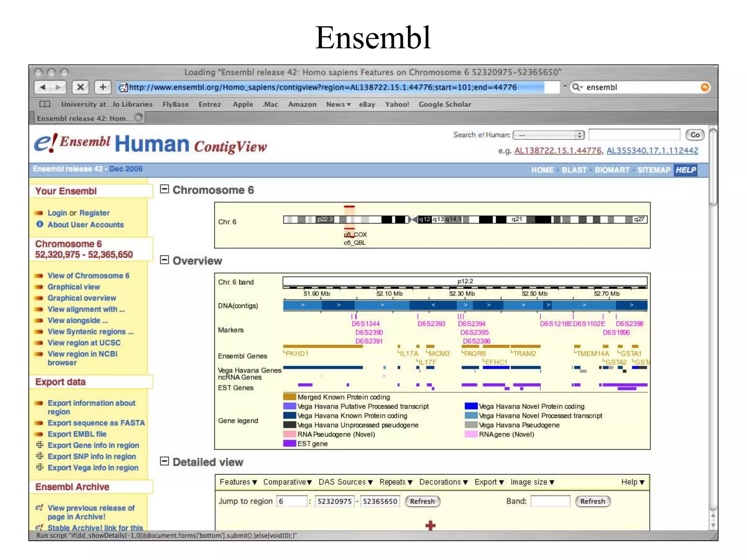Open View region at UCSC link
Screen dimensions: 747x560
84,343
